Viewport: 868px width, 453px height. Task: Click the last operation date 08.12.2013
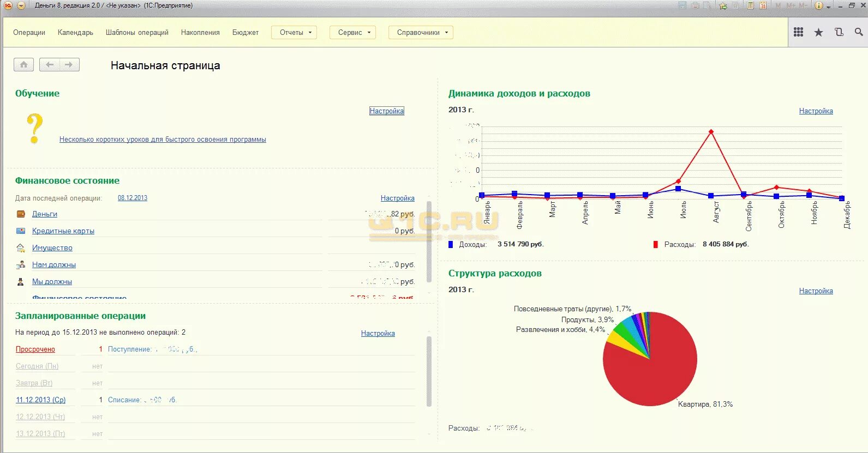133,198
